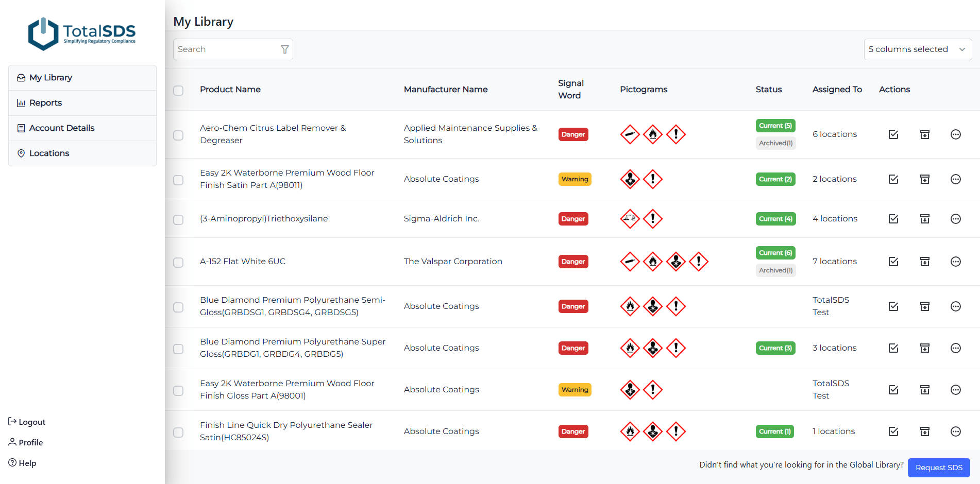Expand the 5 columns selected dropdown
This screenshot has width=980, height=484.
click(917, 49)
